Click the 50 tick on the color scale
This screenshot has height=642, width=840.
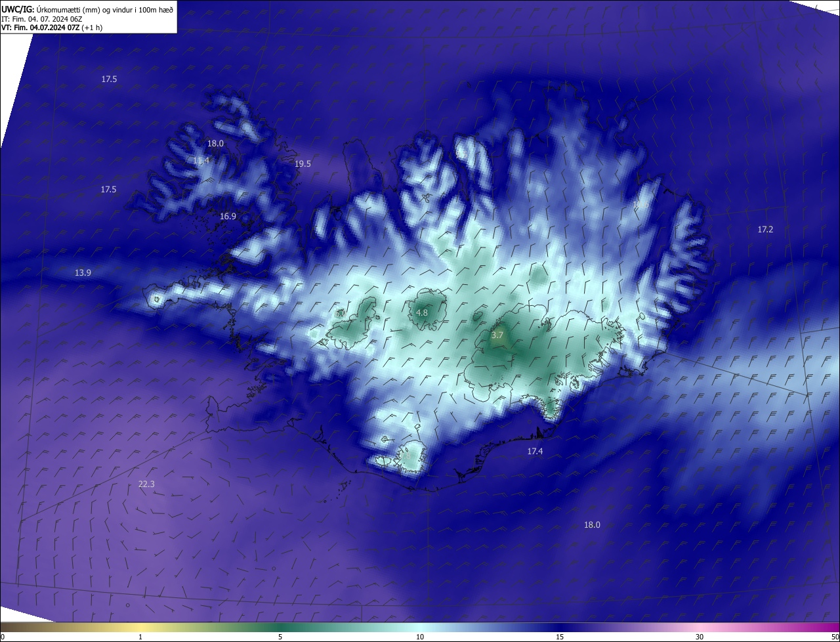835,637
